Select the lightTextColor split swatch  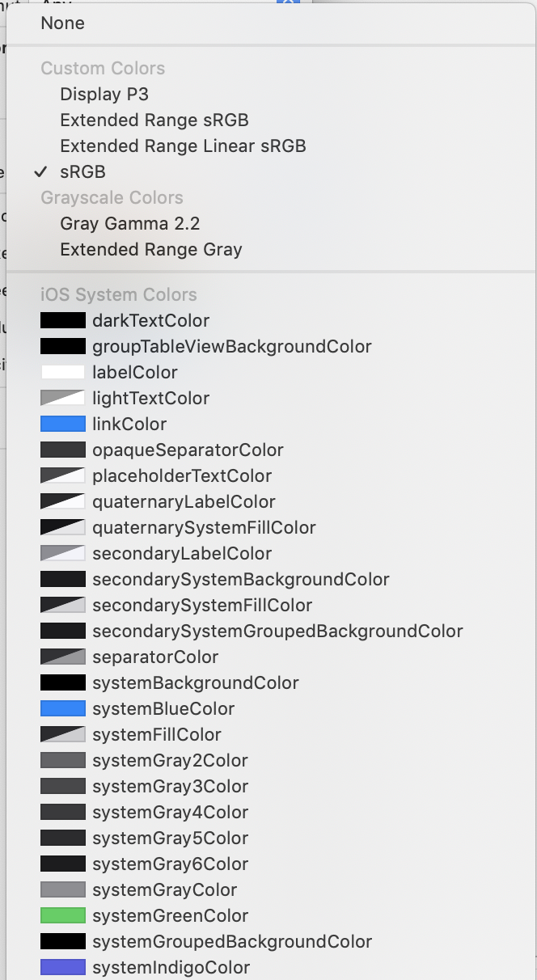[63, 399]
